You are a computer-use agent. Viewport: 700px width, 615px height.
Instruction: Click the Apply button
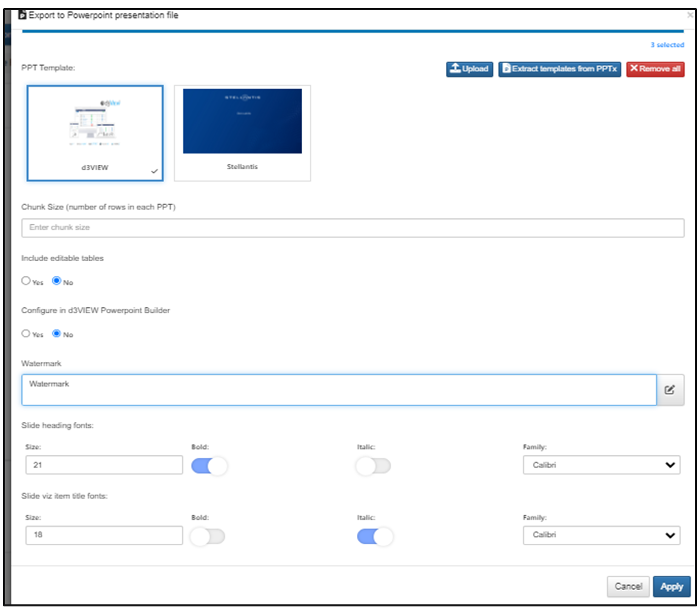tap(672, 586)
